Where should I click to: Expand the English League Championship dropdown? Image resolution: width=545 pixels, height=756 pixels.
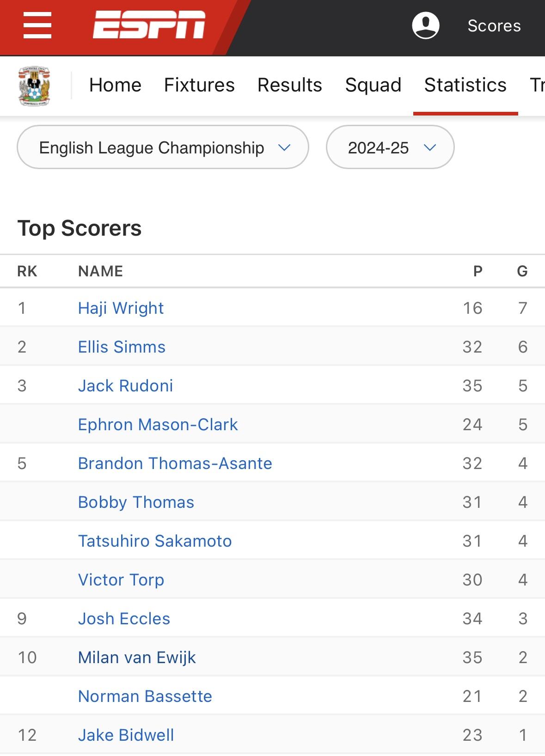click(163, 147)
